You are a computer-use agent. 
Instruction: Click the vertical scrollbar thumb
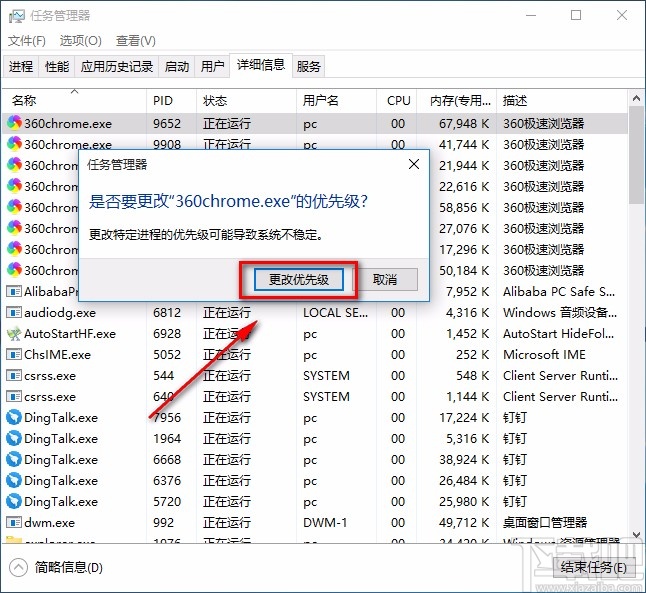pyautogui.click(x=636, y=155)
